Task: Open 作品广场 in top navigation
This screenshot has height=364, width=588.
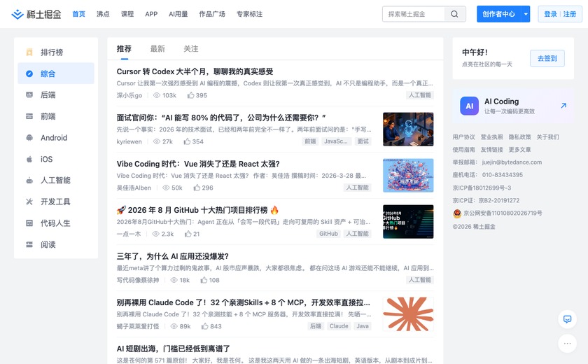Action: (212, 14)
